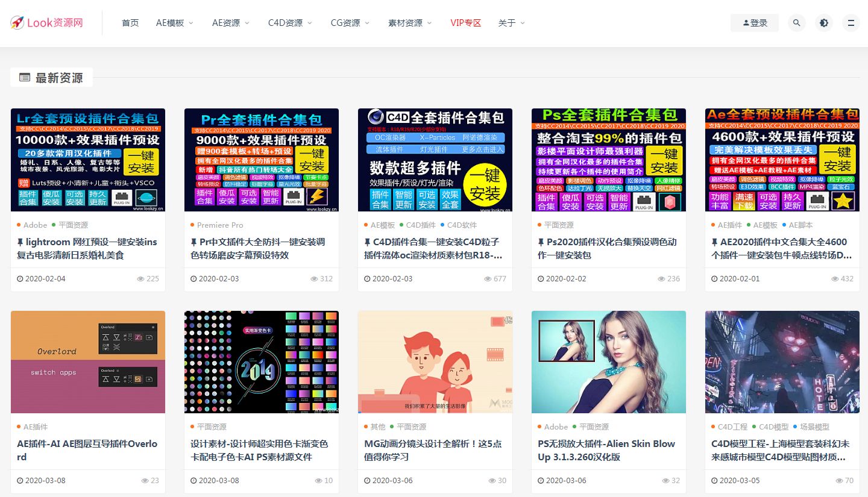
Task: Open lightroom 网红预设一键安装 post title
Action: pos(87,248)
